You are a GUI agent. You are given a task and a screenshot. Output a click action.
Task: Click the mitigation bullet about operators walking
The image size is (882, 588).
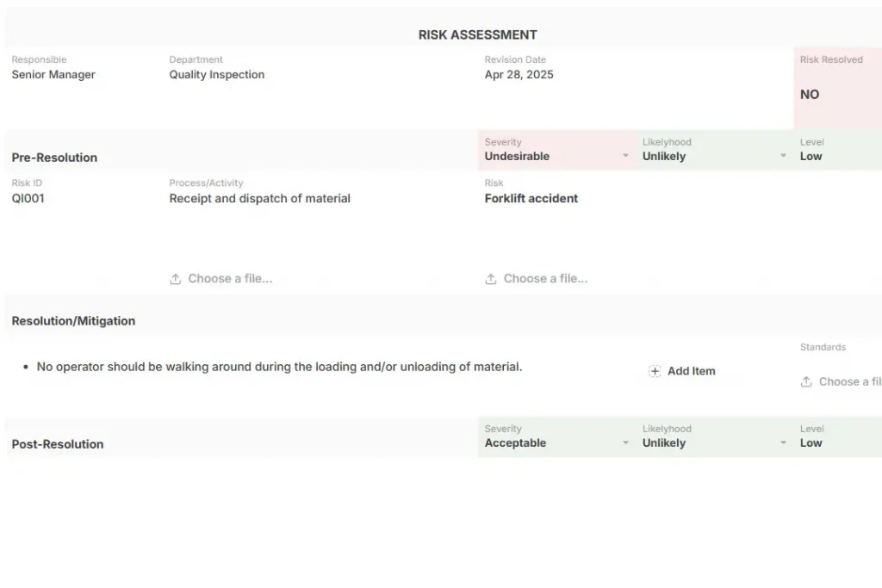coord(278,366)
